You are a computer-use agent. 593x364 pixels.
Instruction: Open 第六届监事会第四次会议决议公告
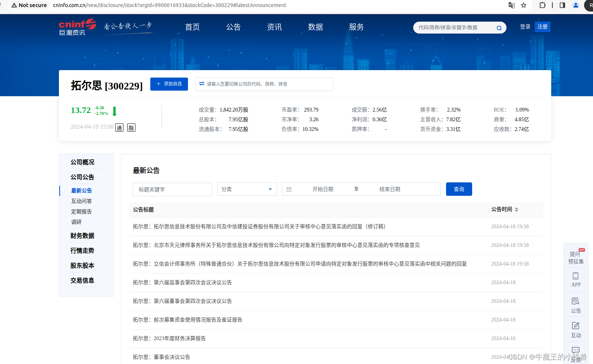tap(182, 283)
